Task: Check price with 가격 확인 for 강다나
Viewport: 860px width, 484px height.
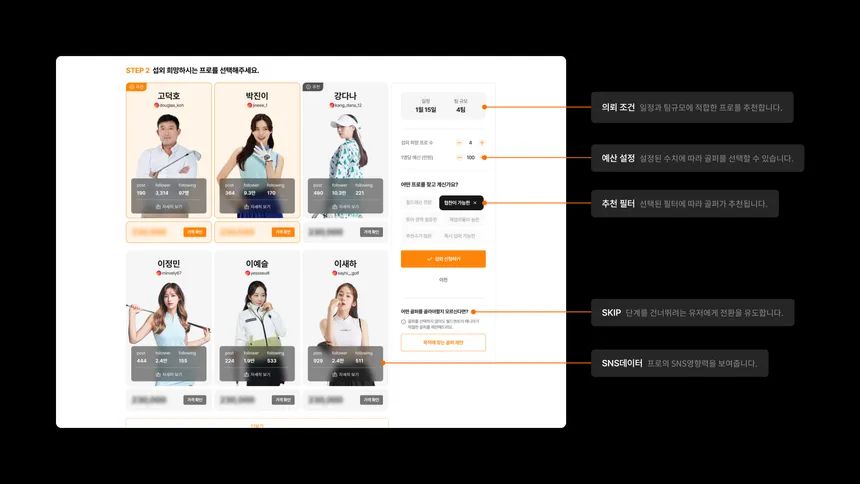Action: 371,232
